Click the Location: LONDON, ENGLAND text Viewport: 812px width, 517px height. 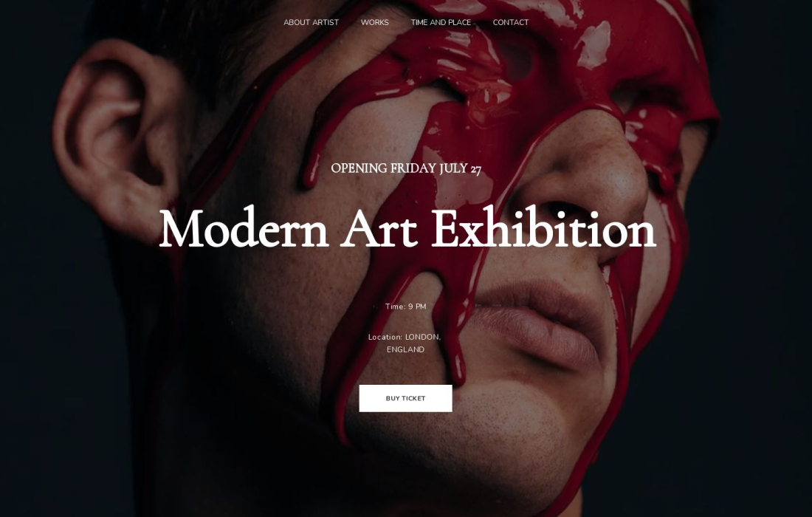405,343
